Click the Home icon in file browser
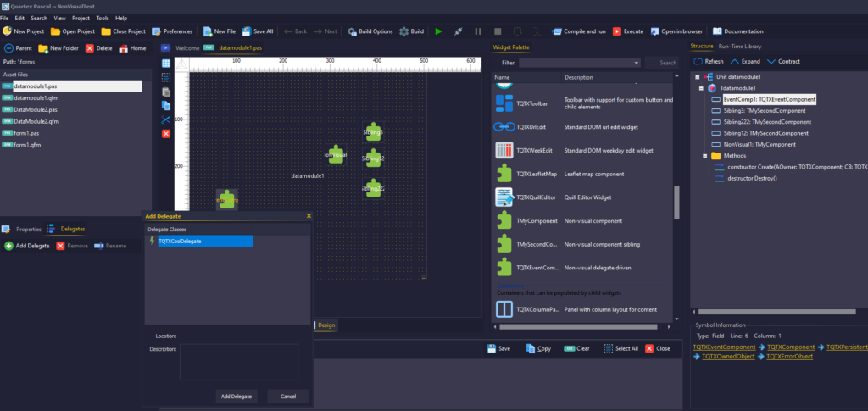The width and height of the screenshot is (868, 411). (124, 48)
